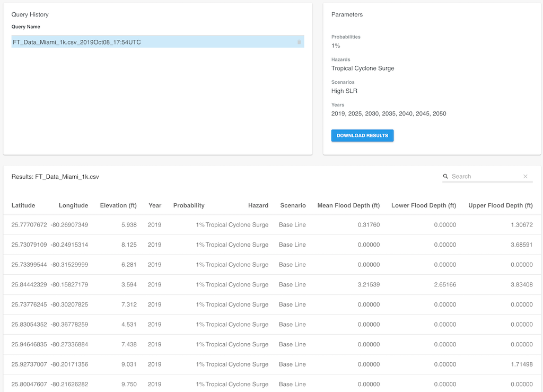Click the magnifying glass search icon
The height and width of the screenshot is (392, 543).
(445, 177)
